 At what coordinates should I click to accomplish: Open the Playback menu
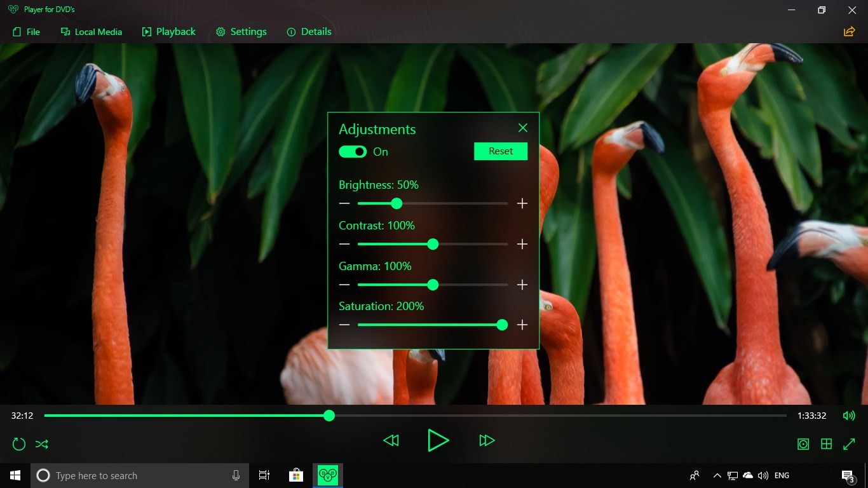click(168, 31)
